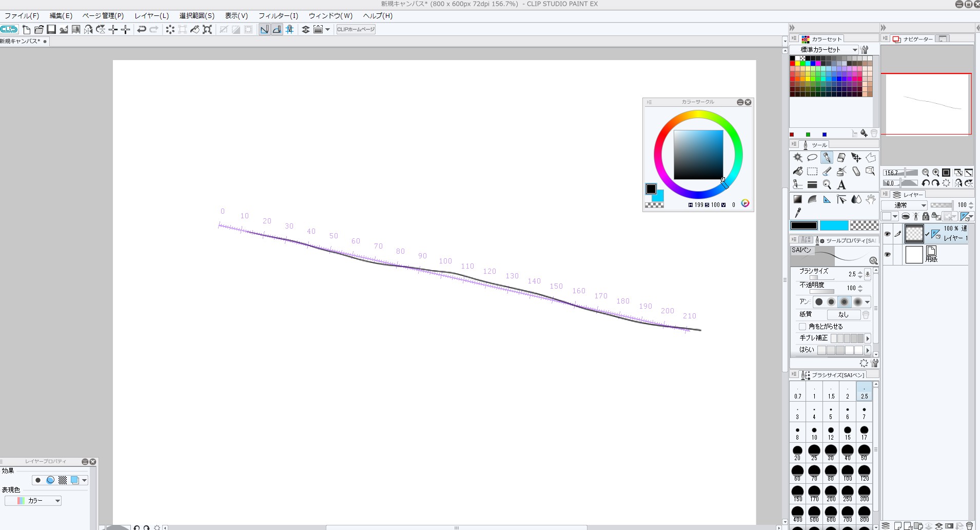Expand the はらい taper options

(x=868, y=350)
